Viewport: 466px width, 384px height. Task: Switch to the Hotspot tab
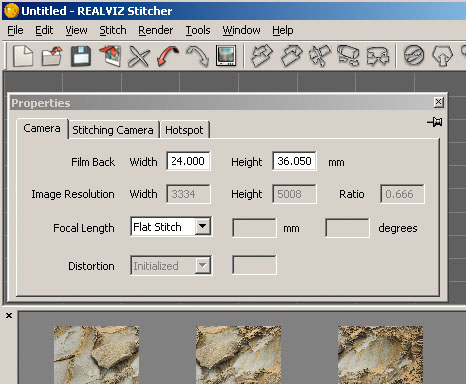[x=184, y=130]
